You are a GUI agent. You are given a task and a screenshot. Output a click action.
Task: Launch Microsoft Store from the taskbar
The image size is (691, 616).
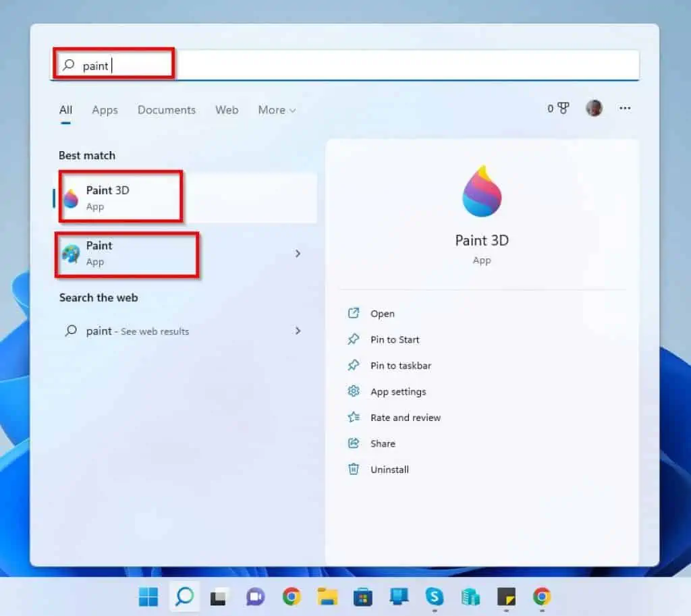tap(362, 596)
